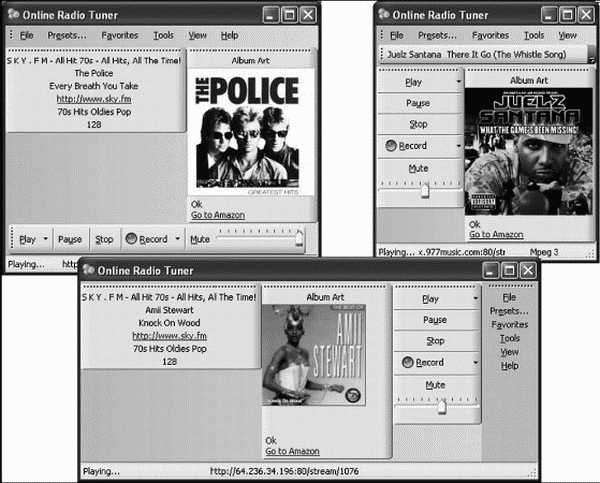Toggle Mute in the Juelz Santana window
The width and height of the screenshot is (600, 483).
coord(419,168)
